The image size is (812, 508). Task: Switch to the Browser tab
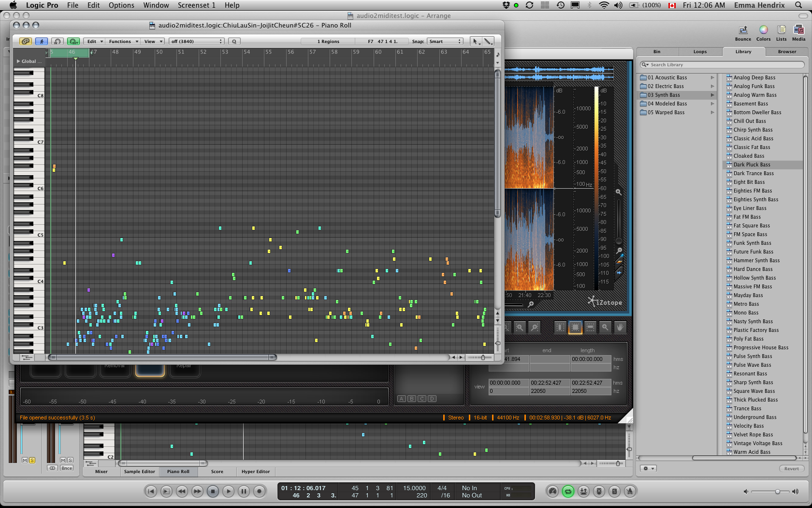point(787,52)
